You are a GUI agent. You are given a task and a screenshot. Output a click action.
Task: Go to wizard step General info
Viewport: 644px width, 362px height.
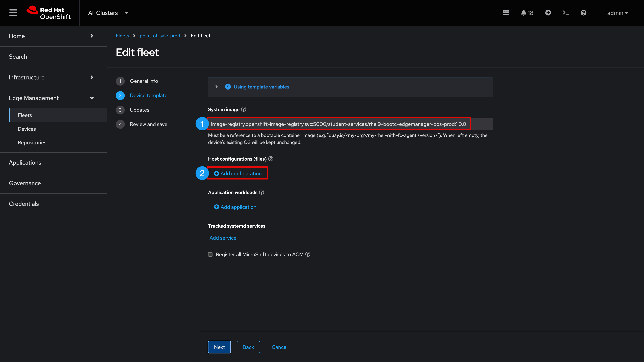[x=137, y=81]
